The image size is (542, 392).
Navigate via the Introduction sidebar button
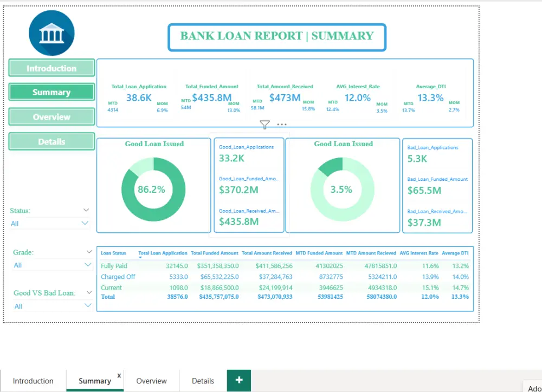click(x=51, y=68)
